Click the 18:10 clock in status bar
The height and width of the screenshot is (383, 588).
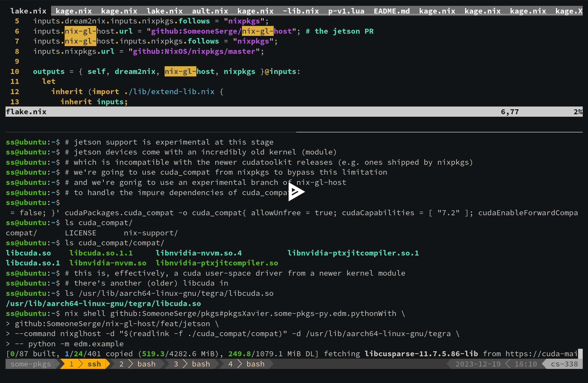pyautogui.click(x=526, y=364)
